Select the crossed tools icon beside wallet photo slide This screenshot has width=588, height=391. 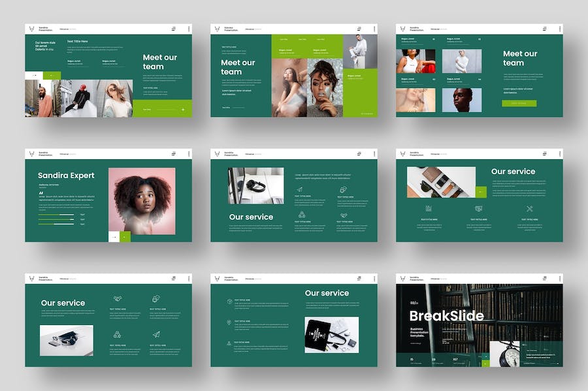pyautogui.click(x=530, y=209)
